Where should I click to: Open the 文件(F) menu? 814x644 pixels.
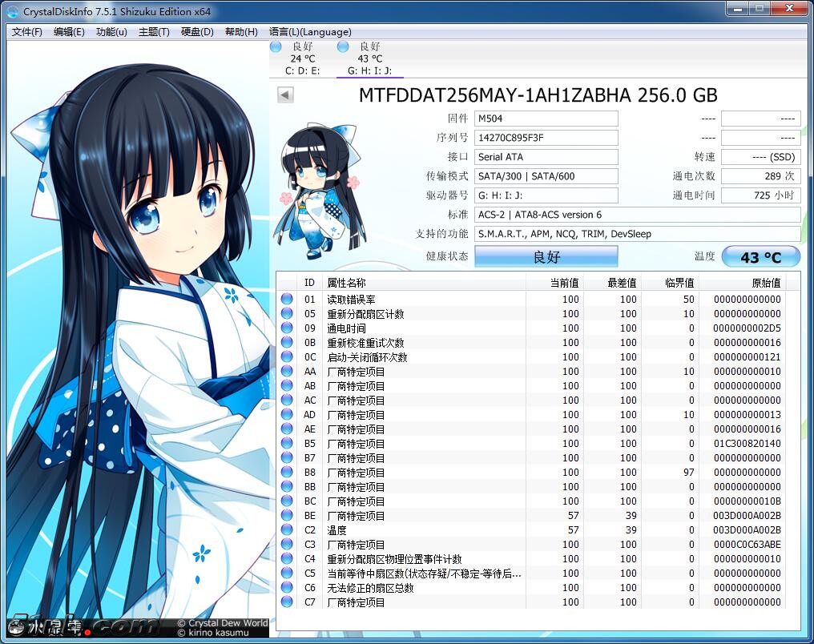pos(26,32)
